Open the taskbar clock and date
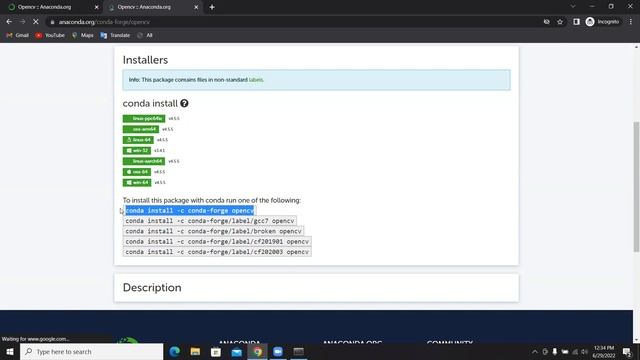 click(604, 351)
